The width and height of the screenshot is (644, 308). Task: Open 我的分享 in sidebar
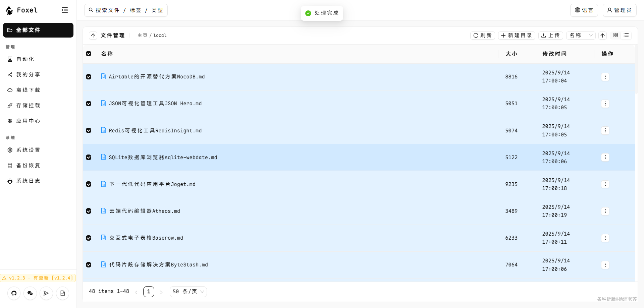pyautogui.click(x=38, y=75)
